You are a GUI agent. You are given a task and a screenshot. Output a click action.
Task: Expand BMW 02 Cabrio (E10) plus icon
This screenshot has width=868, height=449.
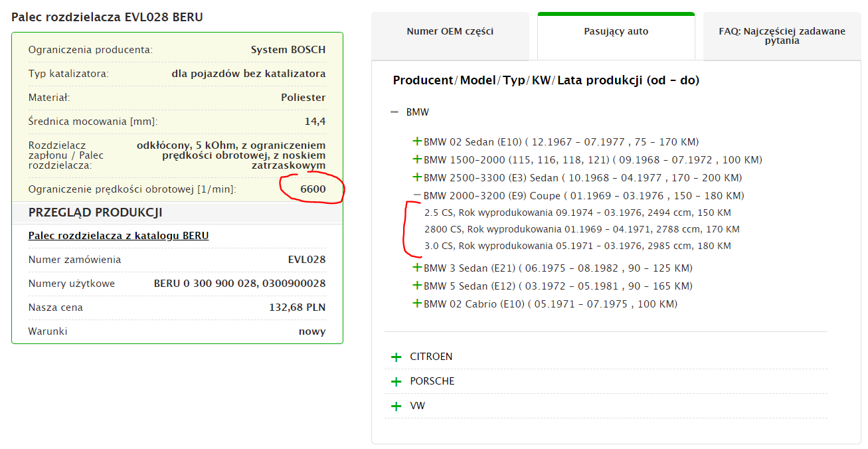click(x=417, y=304)
